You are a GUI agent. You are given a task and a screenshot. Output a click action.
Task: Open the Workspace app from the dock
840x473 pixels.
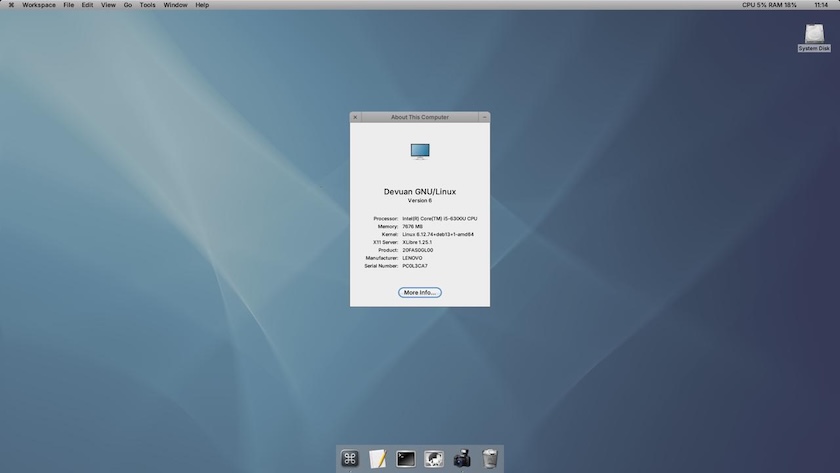(350, 458)
